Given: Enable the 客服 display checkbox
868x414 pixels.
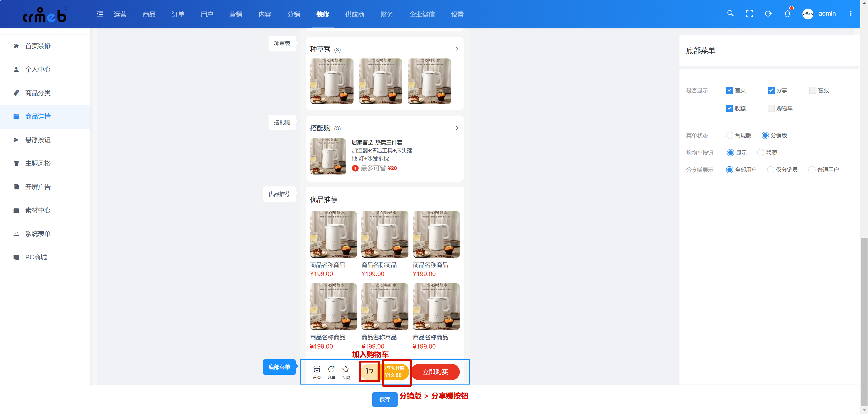Looking at the screenshot, I should 812,90.
